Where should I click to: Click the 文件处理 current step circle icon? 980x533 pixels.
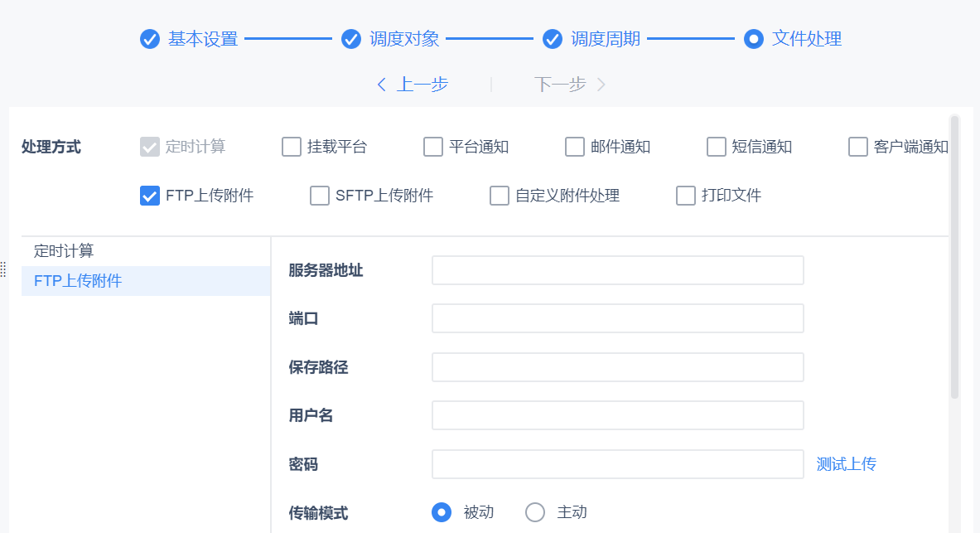(753, 39)
